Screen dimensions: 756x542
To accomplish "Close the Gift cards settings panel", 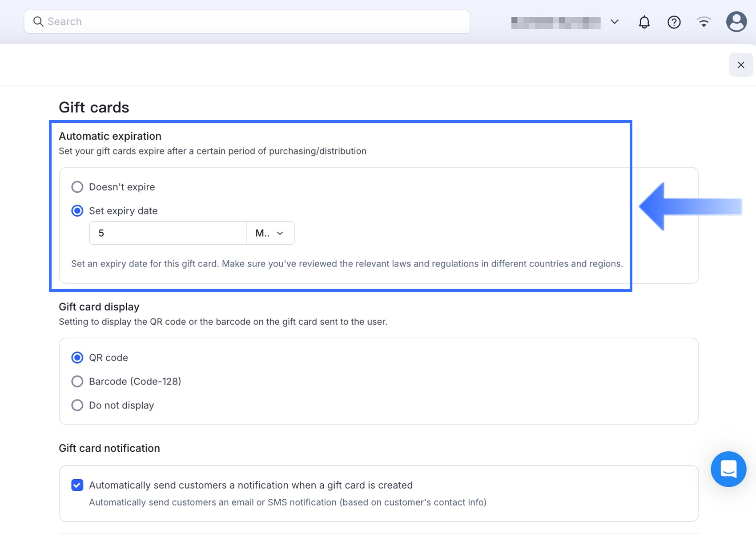I will pyautogui.click(x=740, y=65).
